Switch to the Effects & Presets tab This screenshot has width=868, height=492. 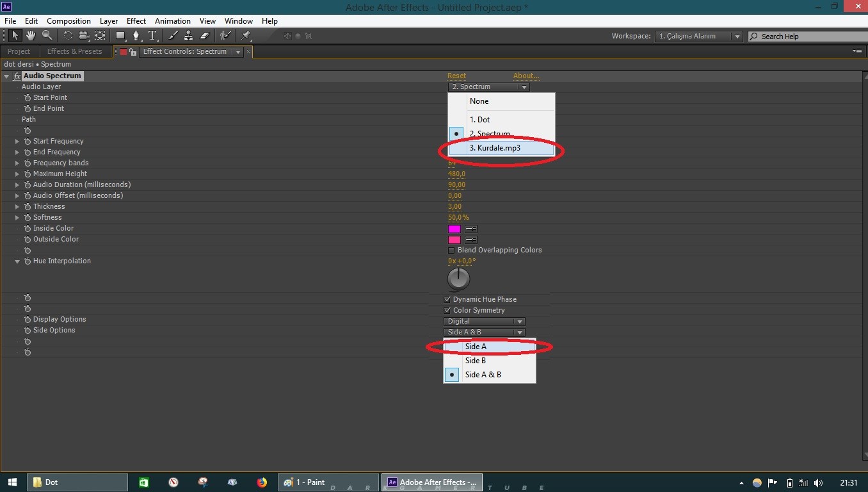(75, 51)
